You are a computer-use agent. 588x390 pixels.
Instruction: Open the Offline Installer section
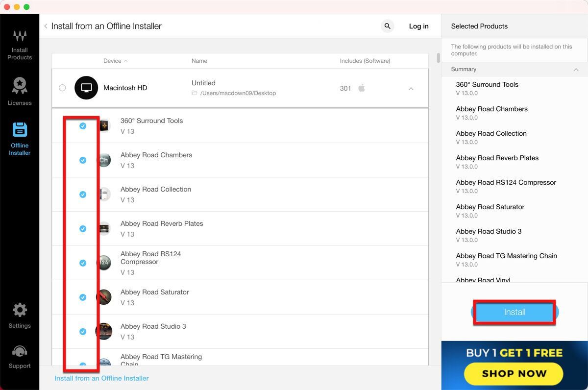(x=20, y=139)
